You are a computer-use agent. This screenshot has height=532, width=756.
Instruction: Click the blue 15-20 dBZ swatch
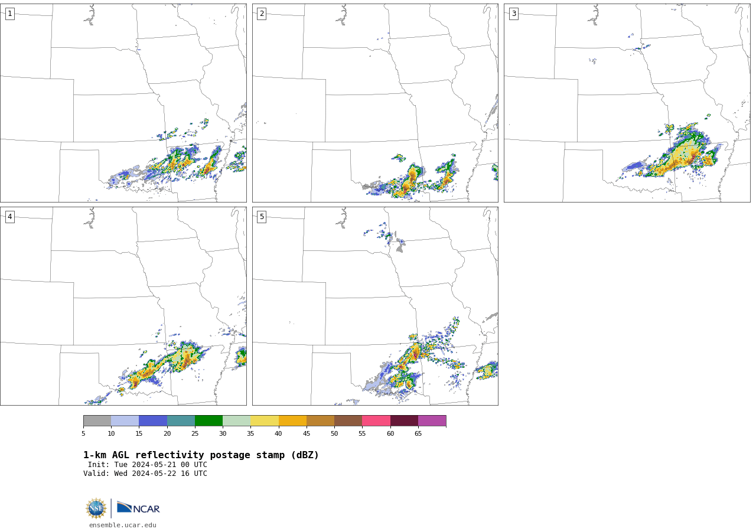click(153, 420)
